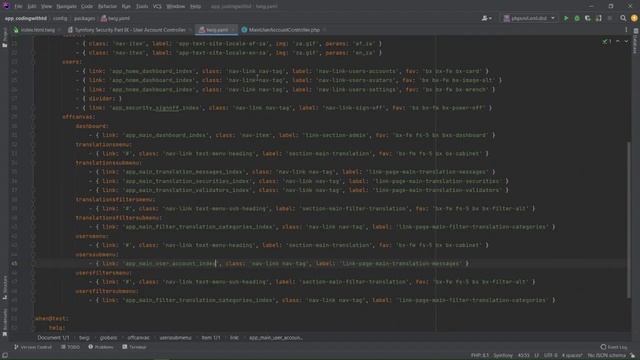
Task: Open the Symfony status bar widget
Action: [x=503, y=356]
